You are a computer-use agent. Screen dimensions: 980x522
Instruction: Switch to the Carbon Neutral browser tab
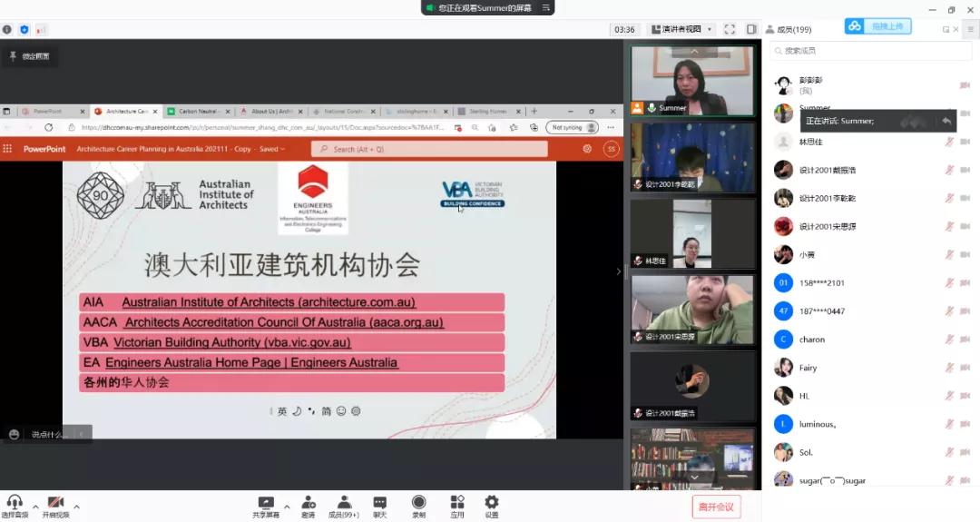click(198, 112)
